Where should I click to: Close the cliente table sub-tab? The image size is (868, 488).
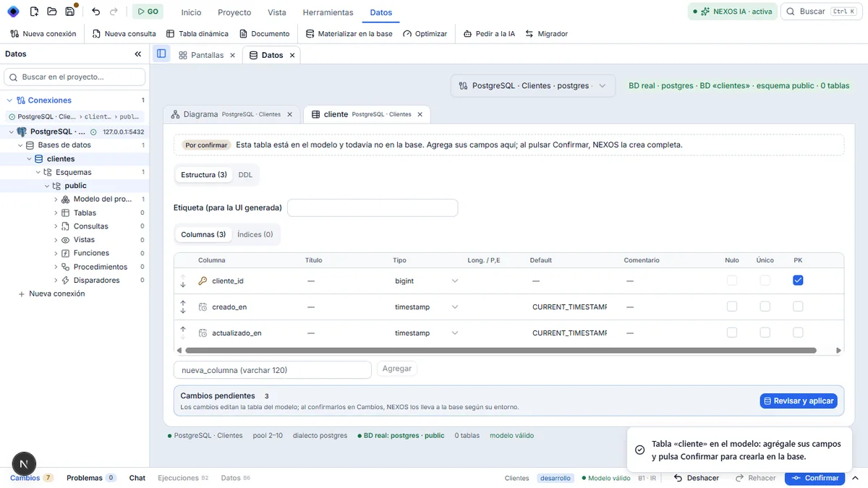pos(421,114)
